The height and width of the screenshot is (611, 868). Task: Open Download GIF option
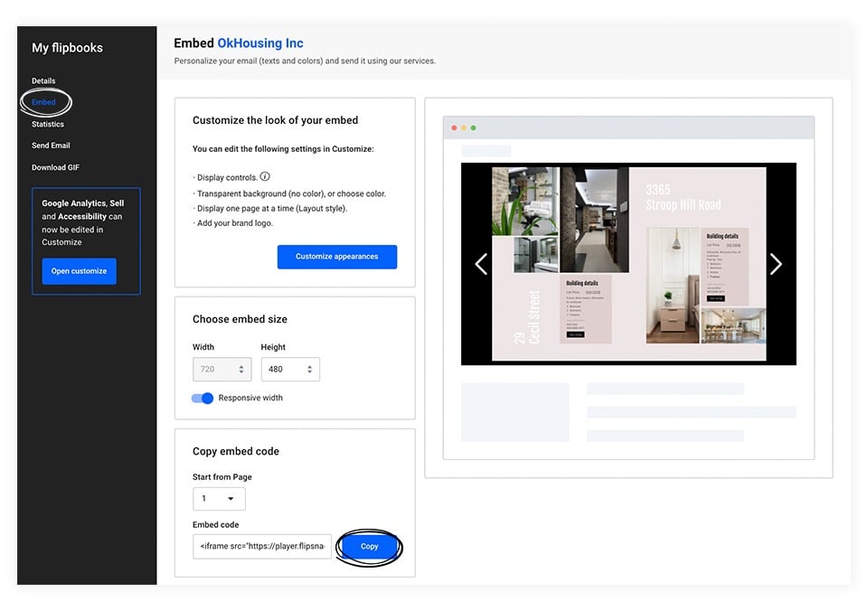click(x=55, y=167)
